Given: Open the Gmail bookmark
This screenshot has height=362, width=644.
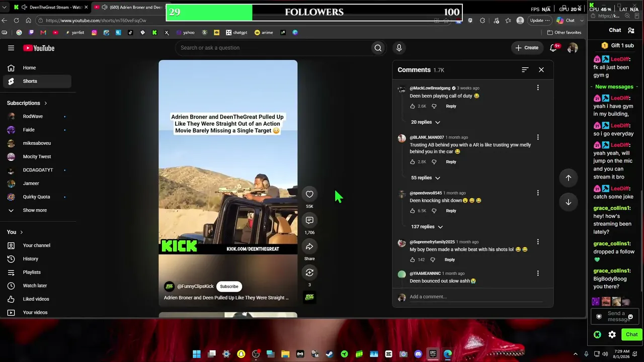Looking at the screenshot, I should point(43,33).
